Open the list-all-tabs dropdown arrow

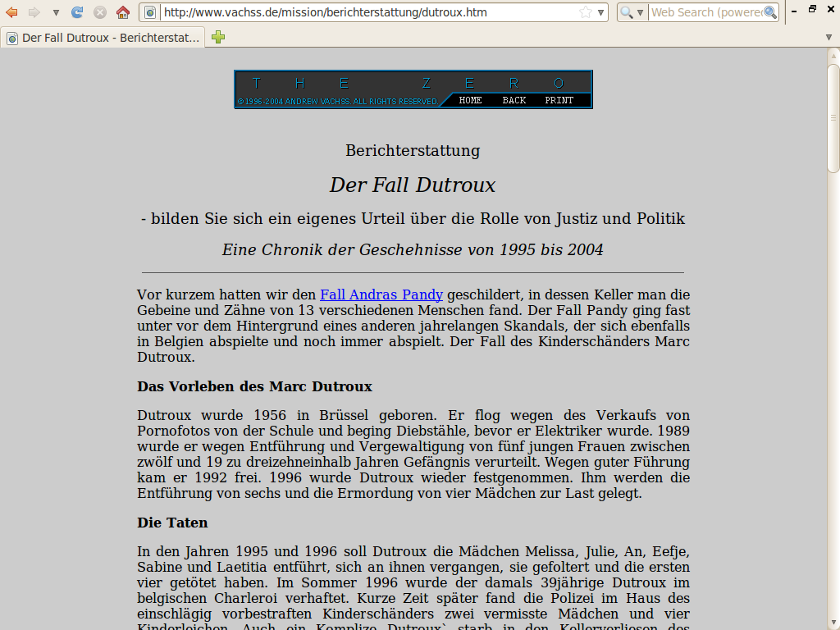[829, 38]
